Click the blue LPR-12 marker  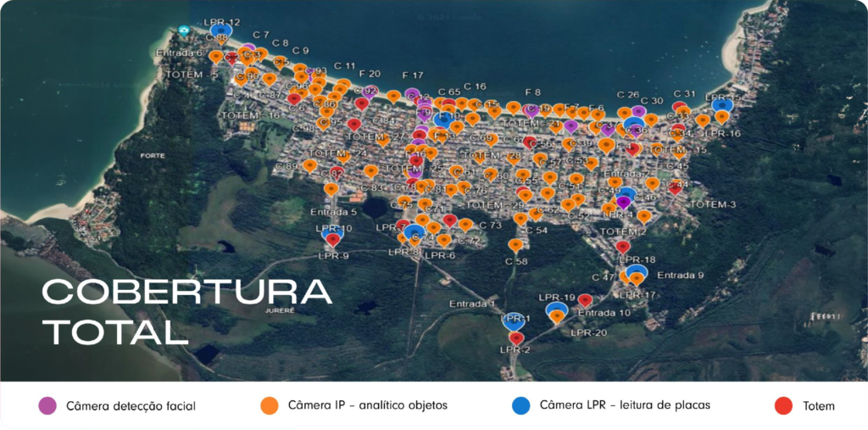point(222,32)
